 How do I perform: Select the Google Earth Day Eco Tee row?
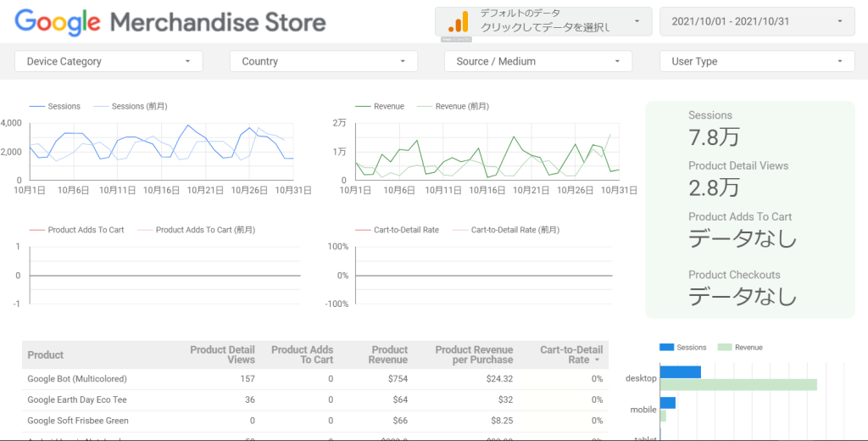315,400
